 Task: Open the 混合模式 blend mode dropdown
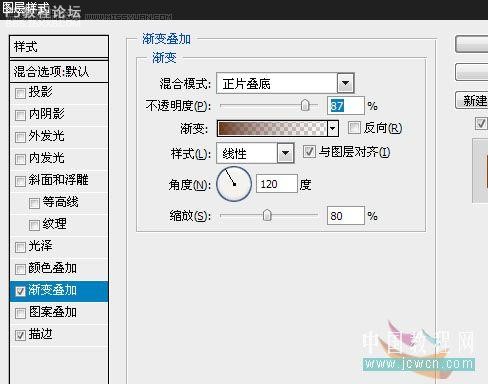point(345,83)
